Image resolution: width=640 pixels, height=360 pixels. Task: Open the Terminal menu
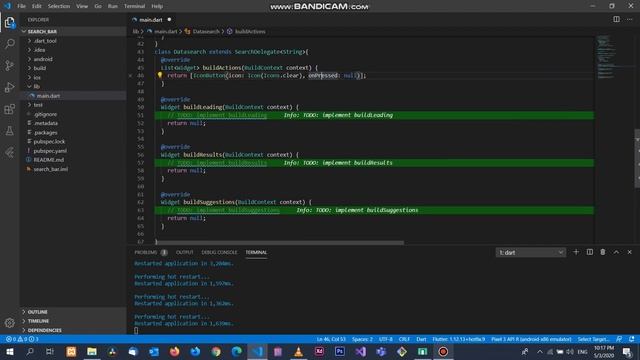[x=134, y=6]
